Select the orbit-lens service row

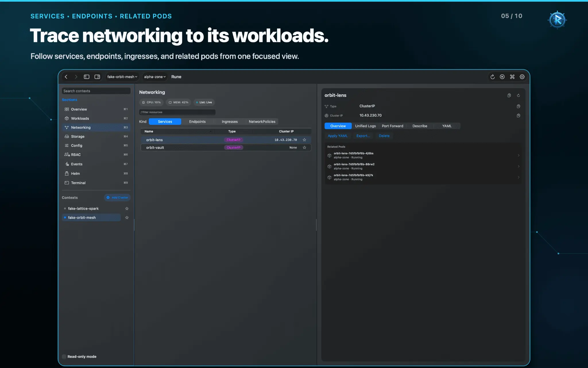tap(226, 140)
